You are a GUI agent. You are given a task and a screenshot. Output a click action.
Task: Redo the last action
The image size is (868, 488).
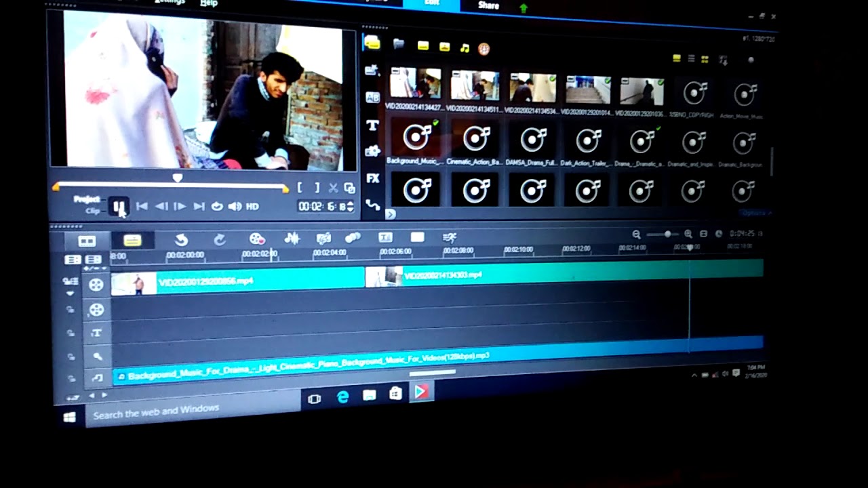(x=219, y=240)
